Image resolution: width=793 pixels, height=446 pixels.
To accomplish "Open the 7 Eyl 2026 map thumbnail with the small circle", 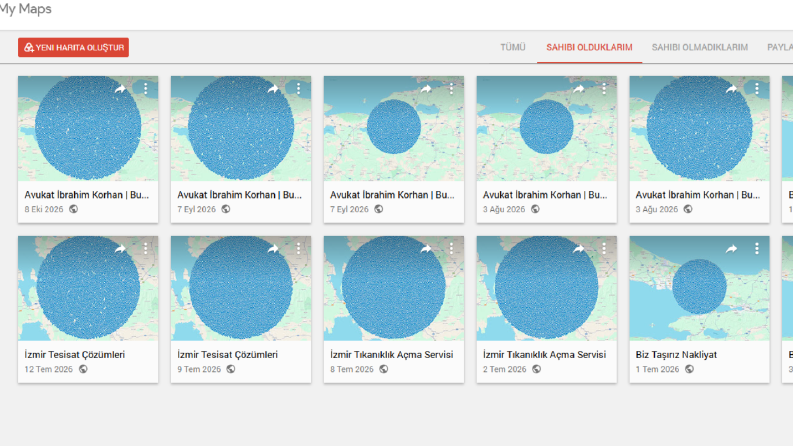I will (x=393, y=128).
